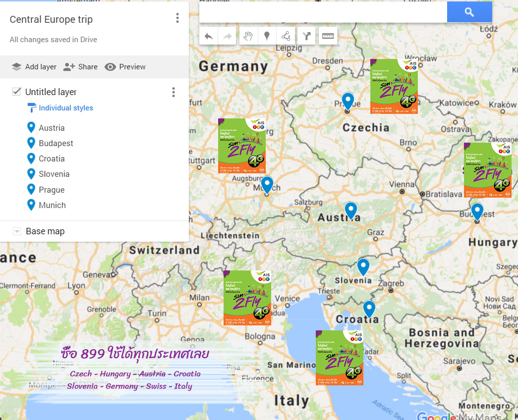
Task: Click inside the map search field
Action: [x=323, y=12]
